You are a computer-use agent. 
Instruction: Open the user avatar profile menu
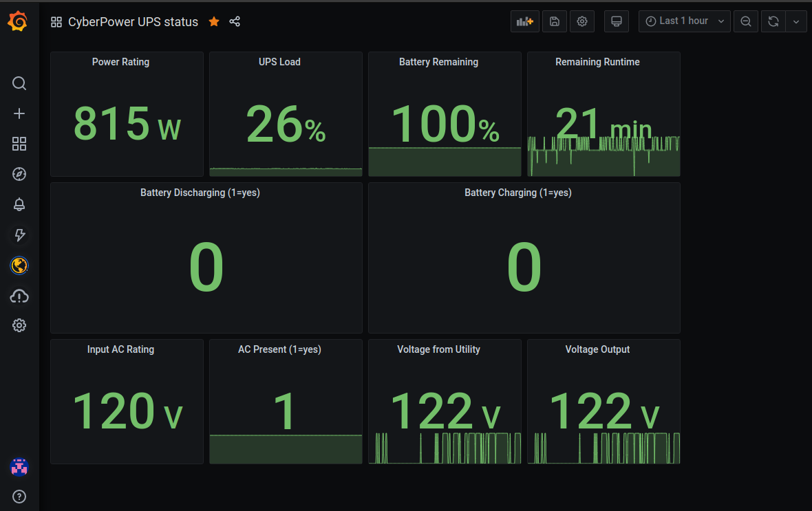[19, 467]
